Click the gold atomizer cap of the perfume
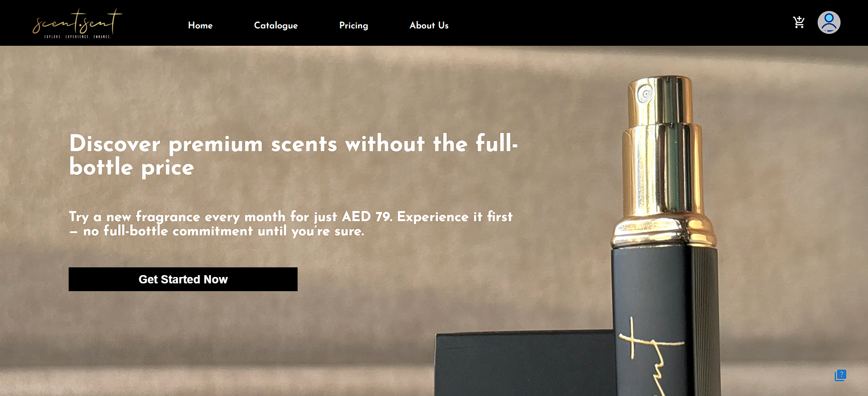868x396 pixels. pyautogui.click(x=662, y=160)
